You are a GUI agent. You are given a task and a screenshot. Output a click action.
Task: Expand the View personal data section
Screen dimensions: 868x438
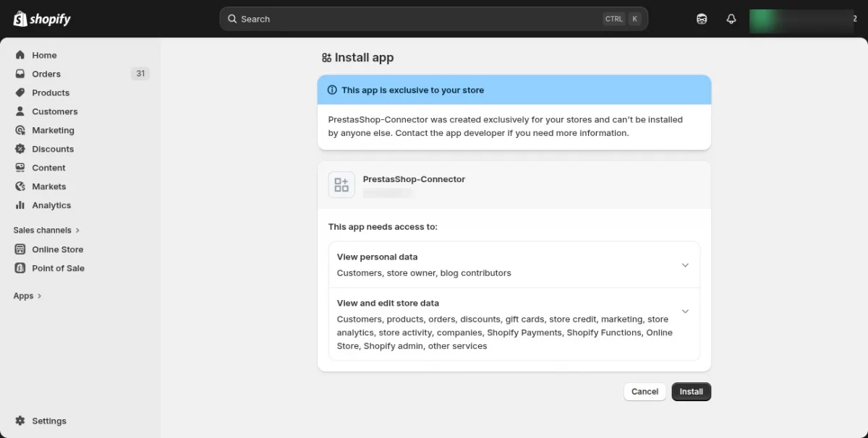[685, 265]
